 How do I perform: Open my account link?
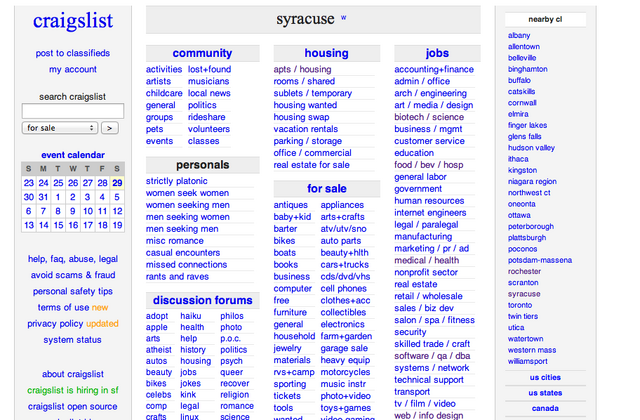73,69
